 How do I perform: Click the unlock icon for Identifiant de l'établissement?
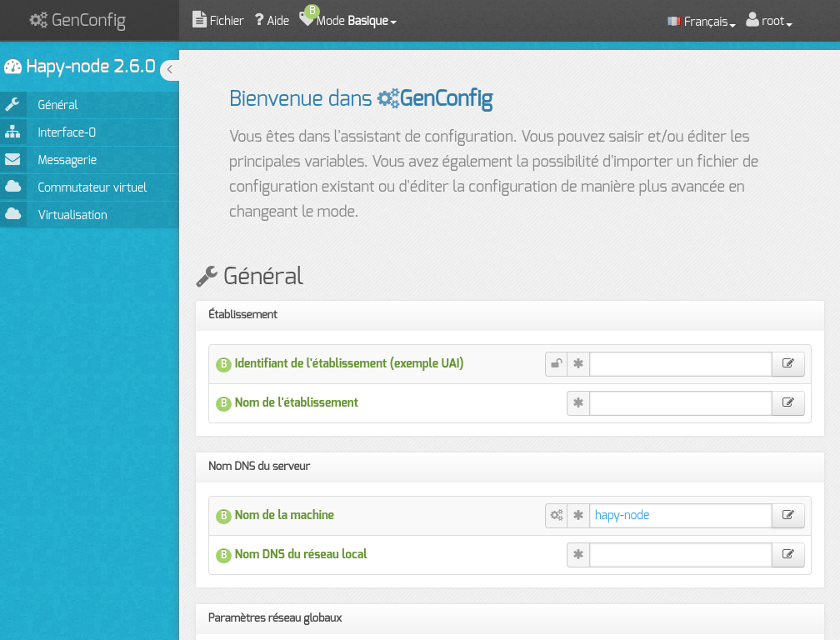(557, 363)
